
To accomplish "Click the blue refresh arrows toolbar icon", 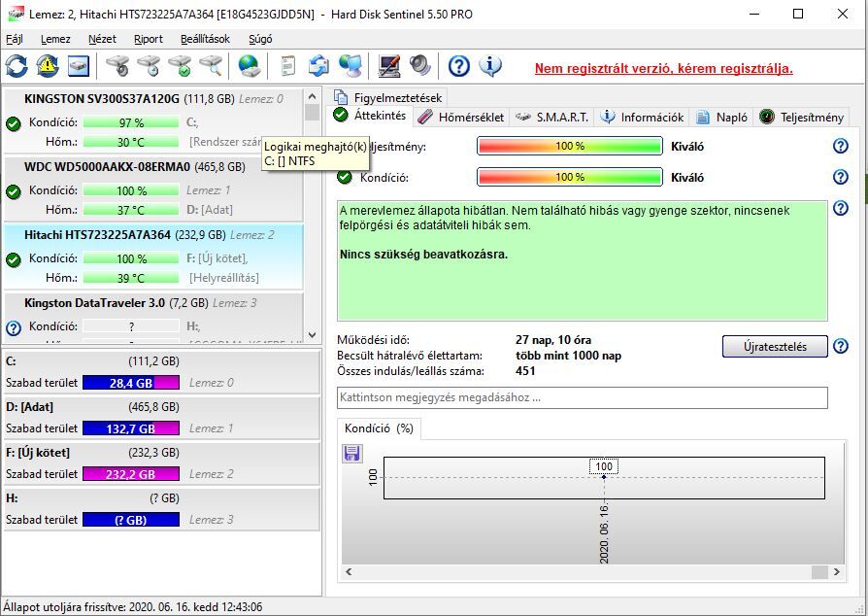I will tap(17, 66).
